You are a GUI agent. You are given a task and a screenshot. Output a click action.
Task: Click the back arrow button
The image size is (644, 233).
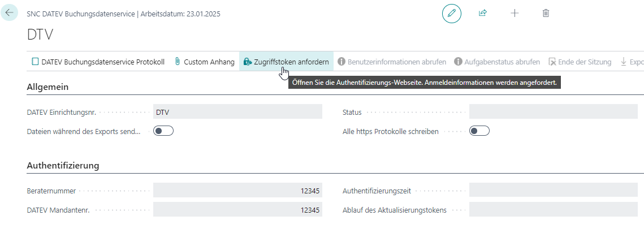coord(10,12)
